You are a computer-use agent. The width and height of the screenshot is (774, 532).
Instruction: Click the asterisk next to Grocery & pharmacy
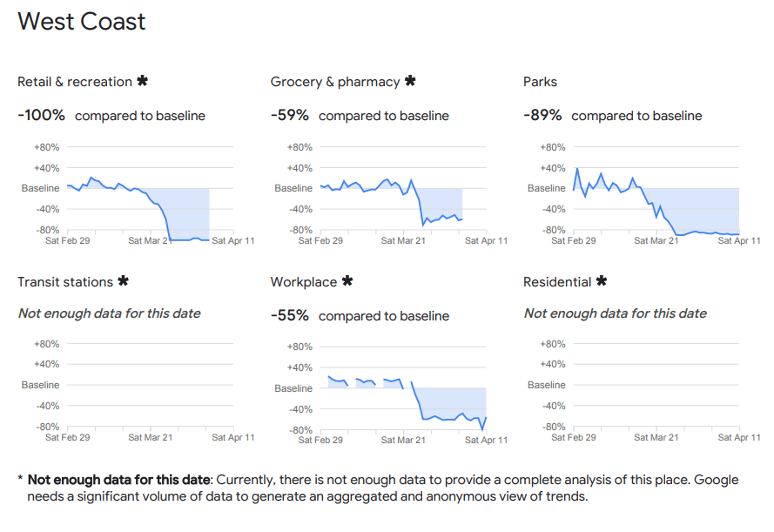tap(410, 81)
